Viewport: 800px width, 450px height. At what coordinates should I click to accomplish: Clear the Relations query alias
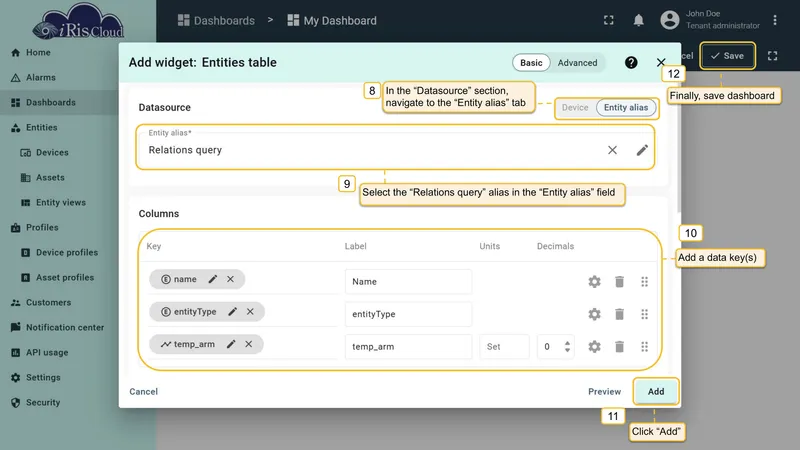(612, 150)
